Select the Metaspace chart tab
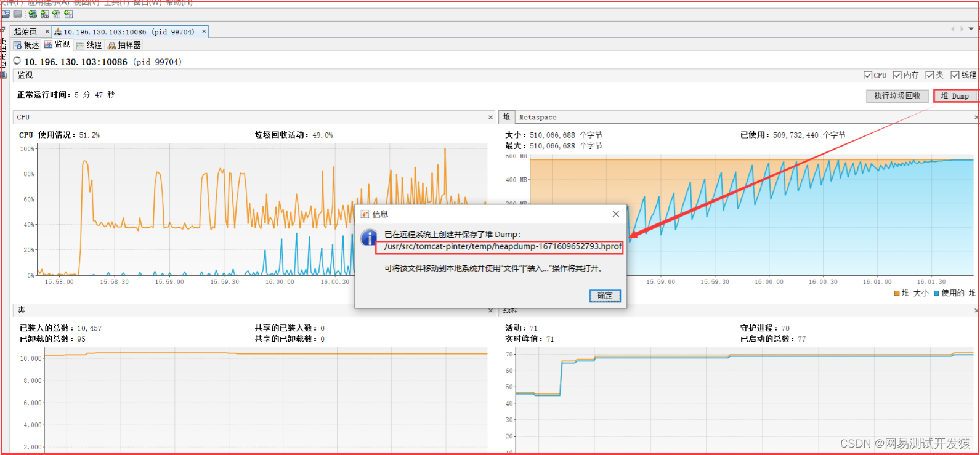This screenshot has width=980, height=455. [538, 117]
